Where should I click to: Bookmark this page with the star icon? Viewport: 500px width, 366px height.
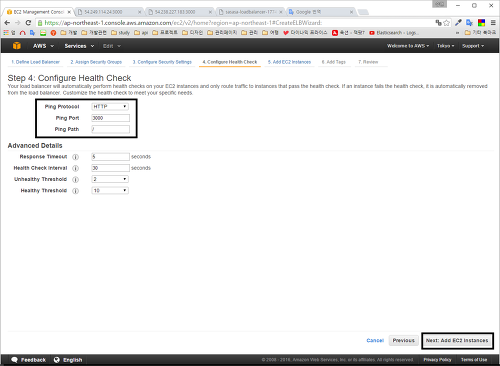tap(447, 23)
